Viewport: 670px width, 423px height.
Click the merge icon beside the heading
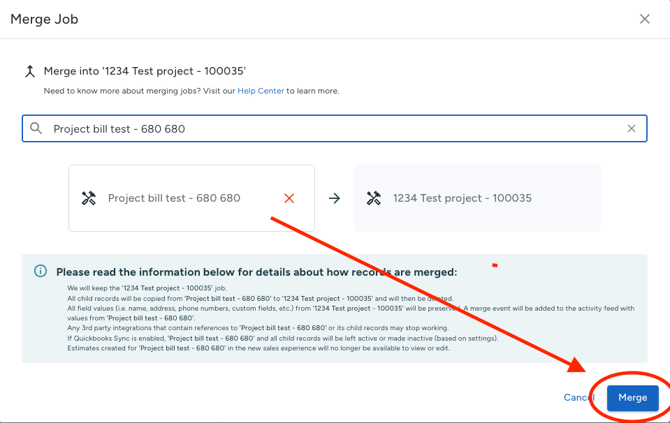(30, 71)
